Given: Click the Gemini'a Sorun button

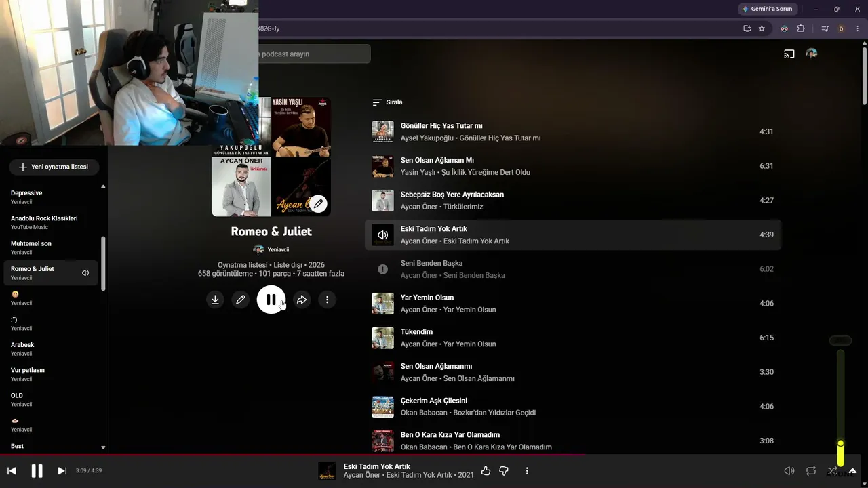Looking at the screenshot, I should click(x=767, y=9).
